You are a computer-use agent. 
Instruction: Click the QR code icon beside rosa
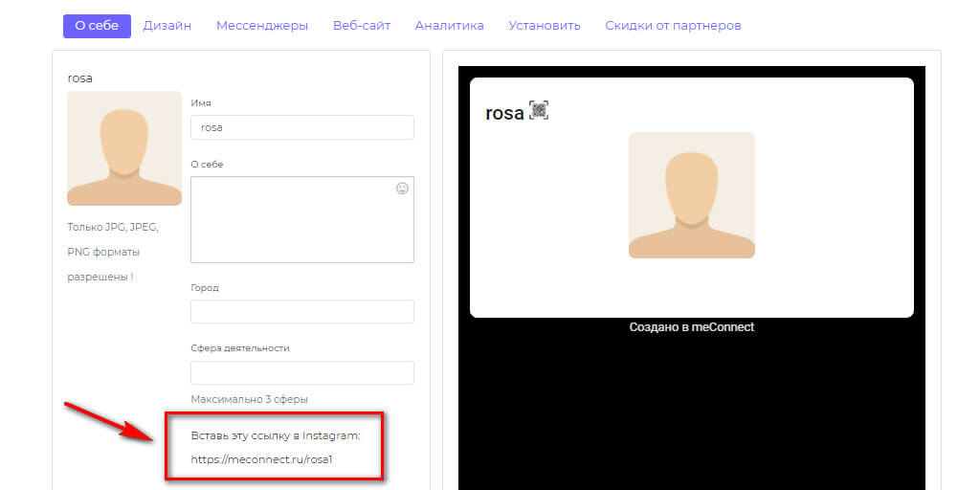pyautogui.click(x=539, y=111)
